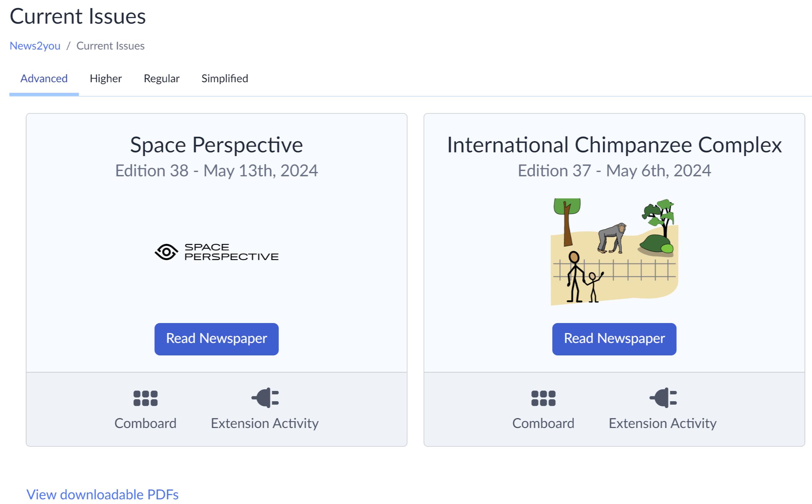Image resolution: width=812 pixels, height=504 pixels.
Task: Click the Space Perspective edition title
Action: pyautogui.click(x=216, y=145)
